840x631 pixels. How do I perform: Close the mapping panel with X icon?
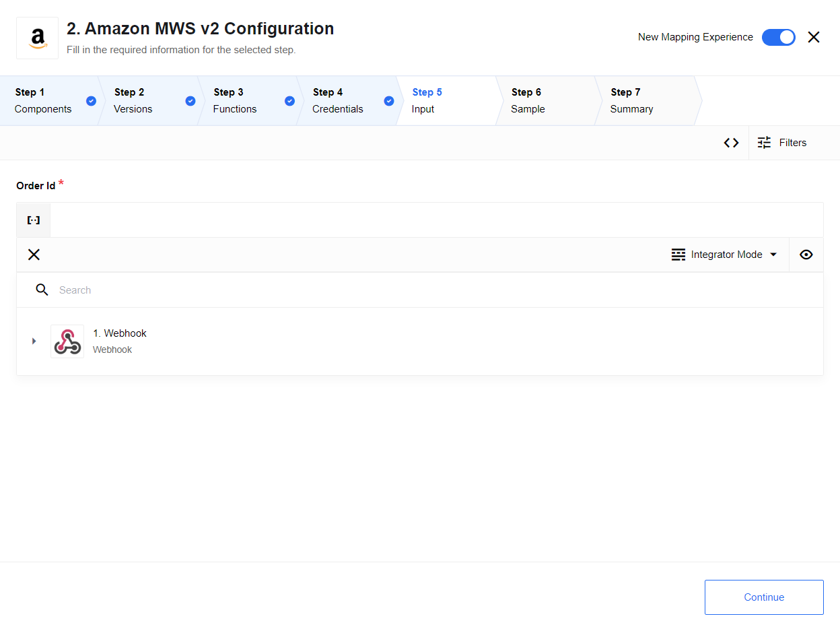[34, 255]
